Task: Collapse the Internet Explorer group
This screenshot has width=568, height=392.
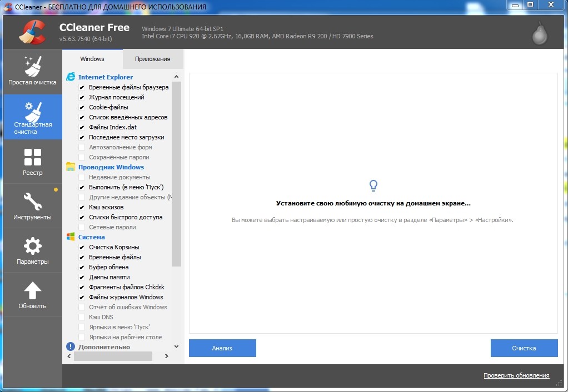Action: [106, 77]
